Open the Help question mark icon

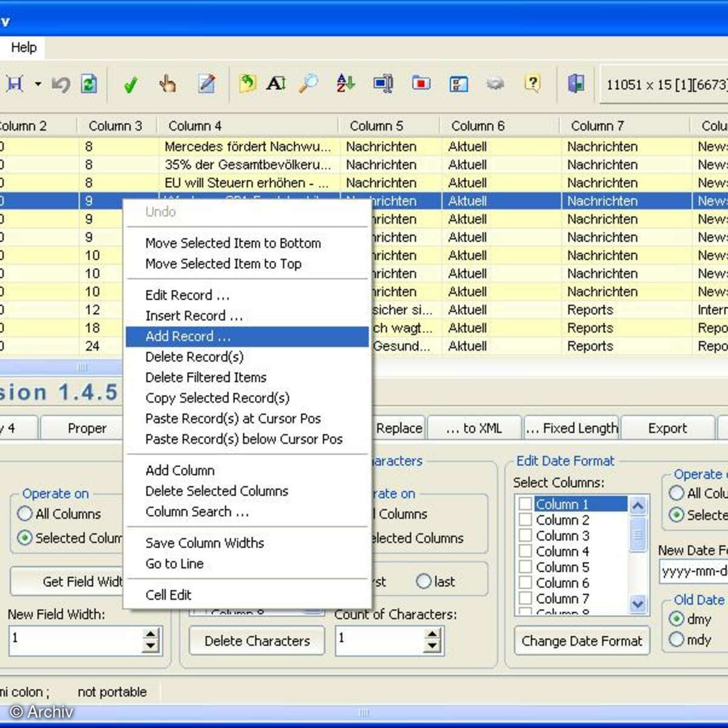533,84
